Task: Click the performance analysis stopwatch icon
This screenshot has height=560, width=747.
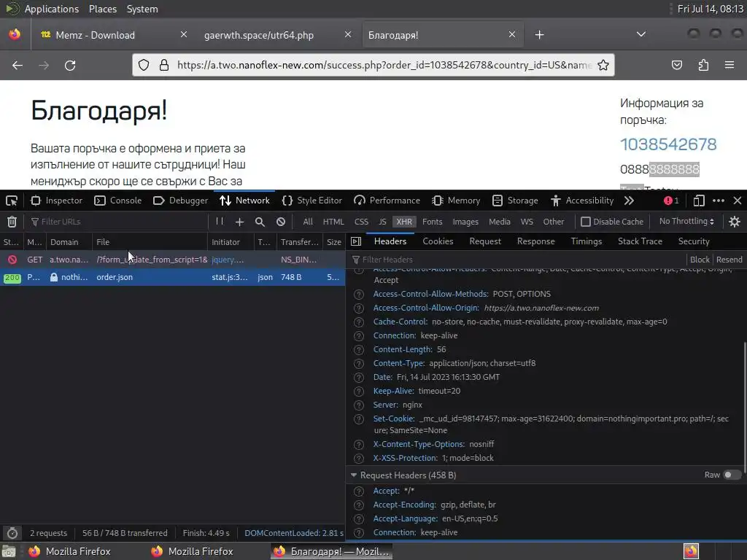Action: (x=12, y=533)
